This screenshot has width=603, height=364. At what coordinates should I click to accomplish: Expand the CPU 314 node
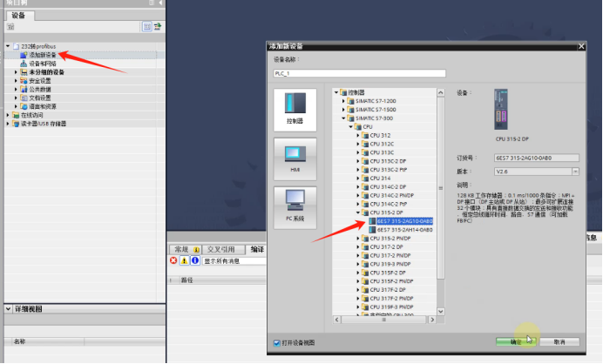(x=358, y=178)
